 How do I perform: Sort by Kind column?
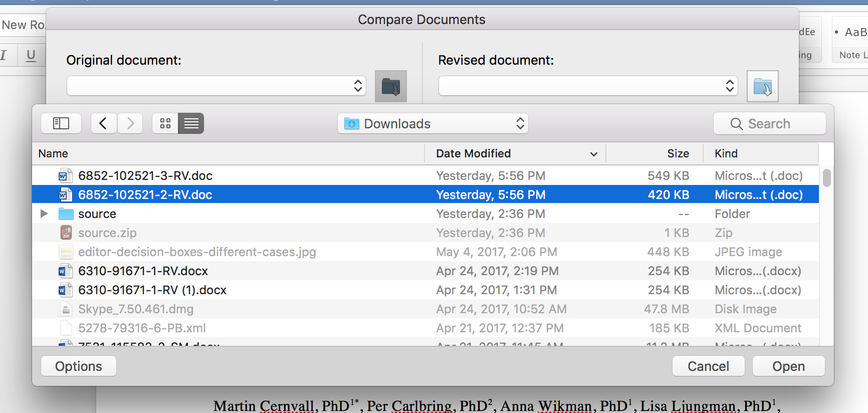coord(761,153)
